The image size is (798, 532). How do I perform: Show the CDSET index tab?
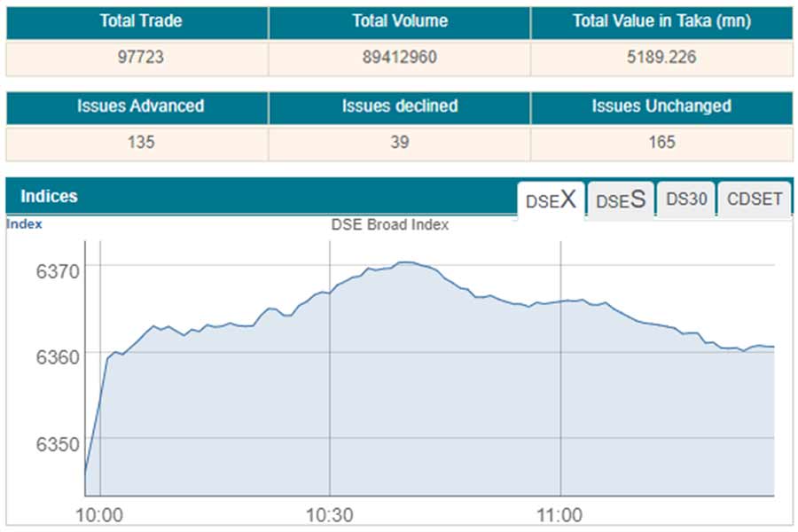[x=755, y=199]
